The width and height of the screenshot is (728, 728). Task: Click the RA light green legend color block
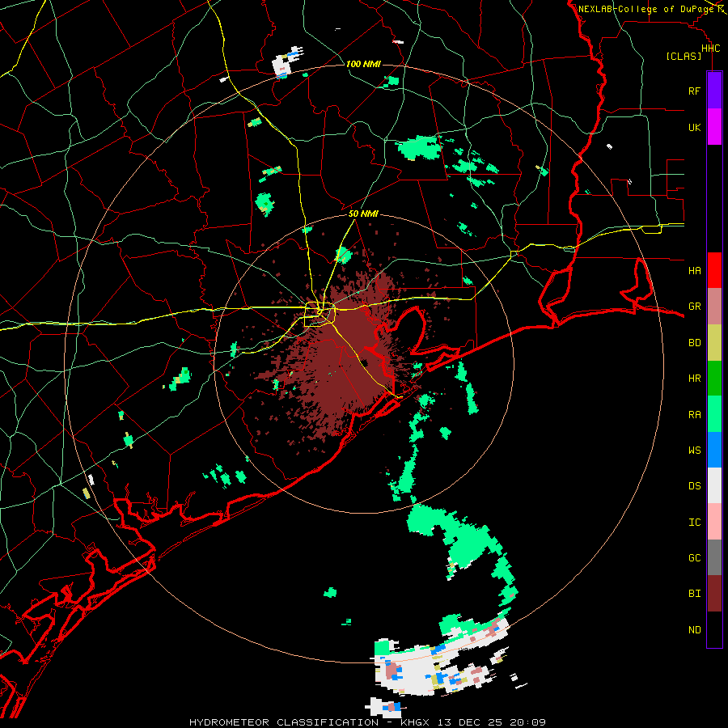714,414
